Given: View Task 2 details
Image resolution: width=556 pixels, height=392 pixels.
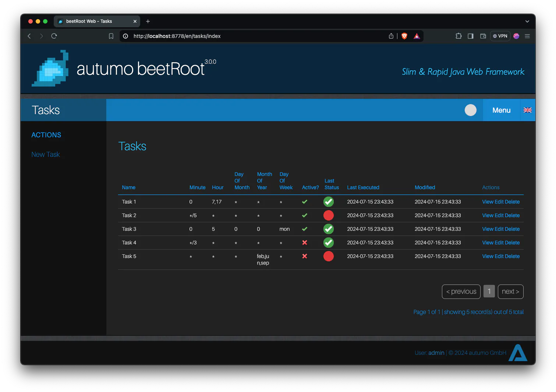Looking at the screenshot, I should (x=488, y=215).
